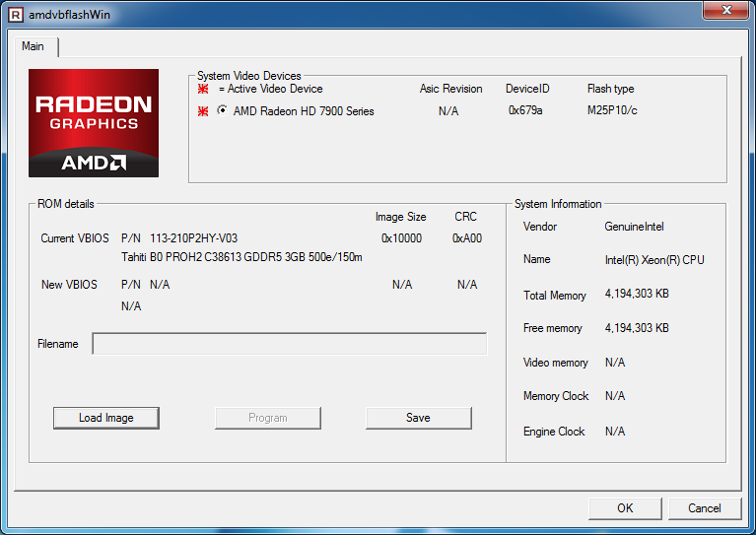Screen dimensions: 756x535
Task: Click the New VBIOS Image Size N/A value
Action: click(402, 285)
